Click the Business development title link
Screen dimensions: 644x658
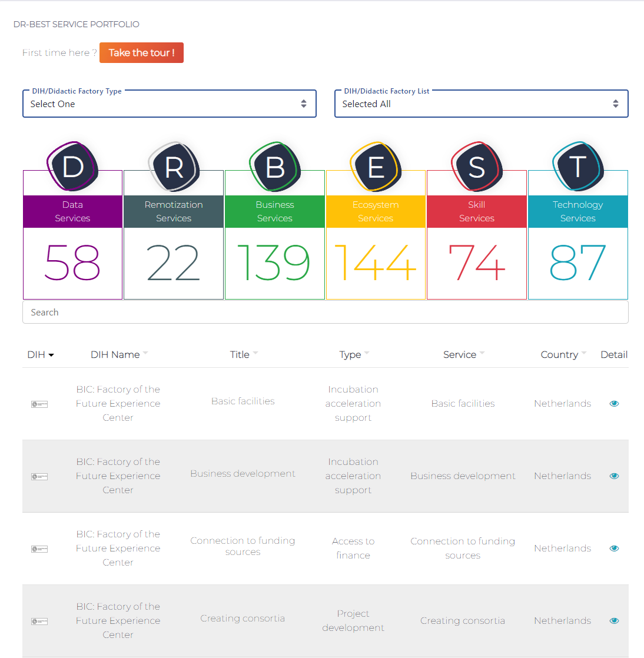click(x=243, y=474)
